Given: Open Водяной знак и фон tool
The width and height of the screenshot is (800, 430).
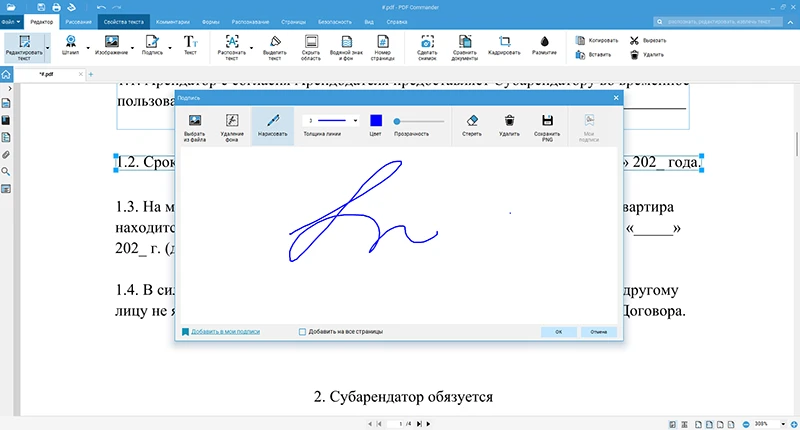Looking at the screenshot, I should coord(346,47).
